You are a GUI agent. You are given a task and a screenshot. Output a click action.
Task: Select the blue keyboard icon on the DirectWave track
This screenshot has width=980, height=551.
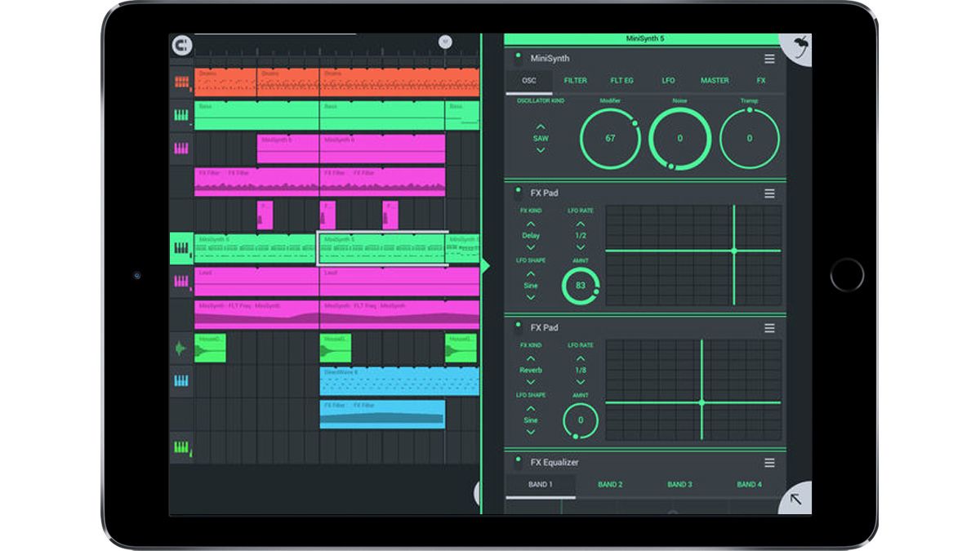[x=183, y=380]
